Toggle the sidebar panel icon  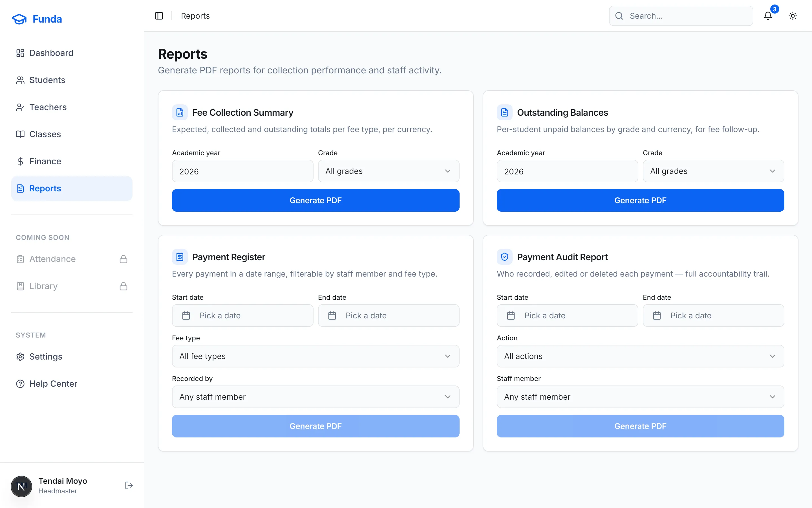coord(159,16)
